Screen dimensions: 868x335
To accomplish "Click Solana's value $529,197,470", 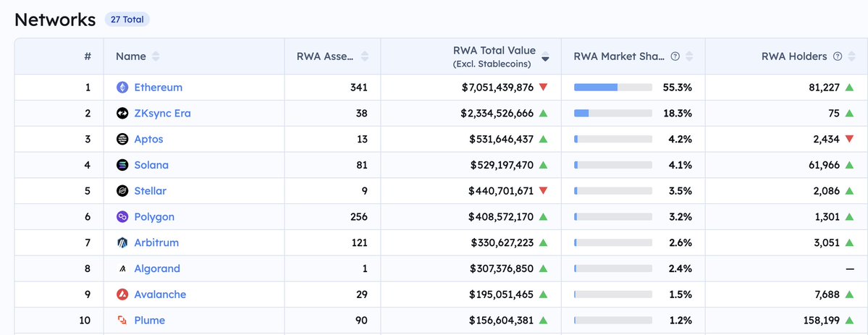I will point(502,165).
